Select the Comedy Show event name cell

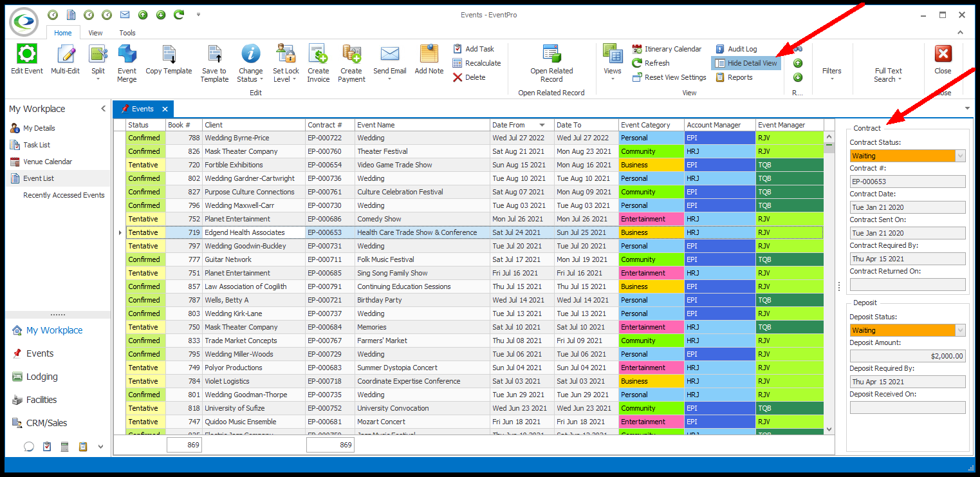click(x=422, y=219)
